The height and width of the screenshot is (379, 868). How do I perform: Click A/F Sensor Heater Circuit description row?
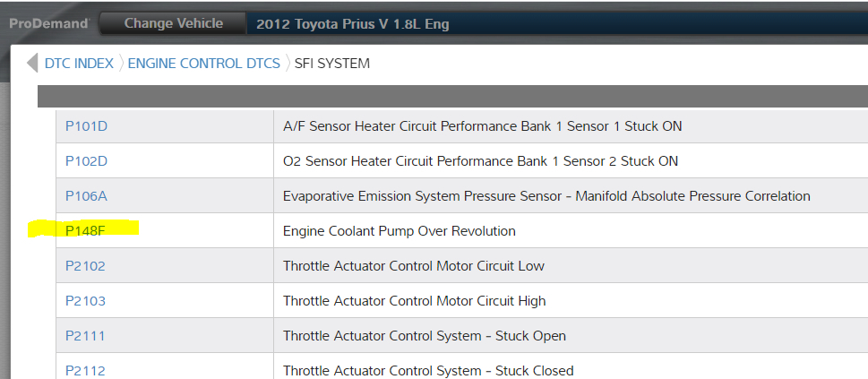point(482,126)
